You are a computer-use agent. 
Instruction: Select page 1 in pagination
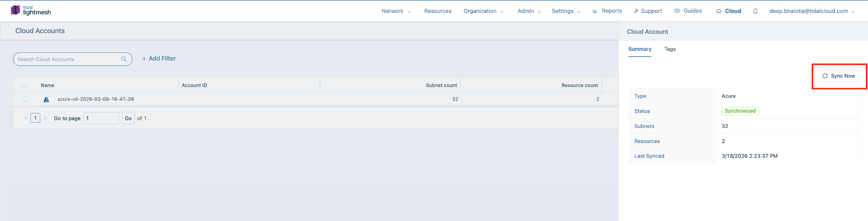(35, 118)
